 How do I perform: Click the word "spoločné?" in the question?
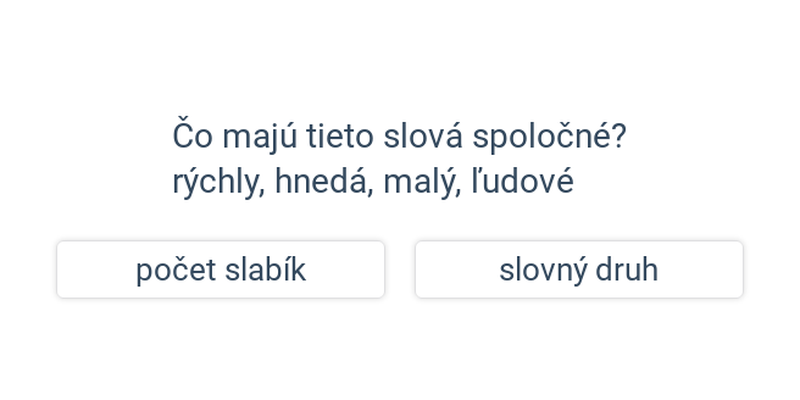pos(549,137)
